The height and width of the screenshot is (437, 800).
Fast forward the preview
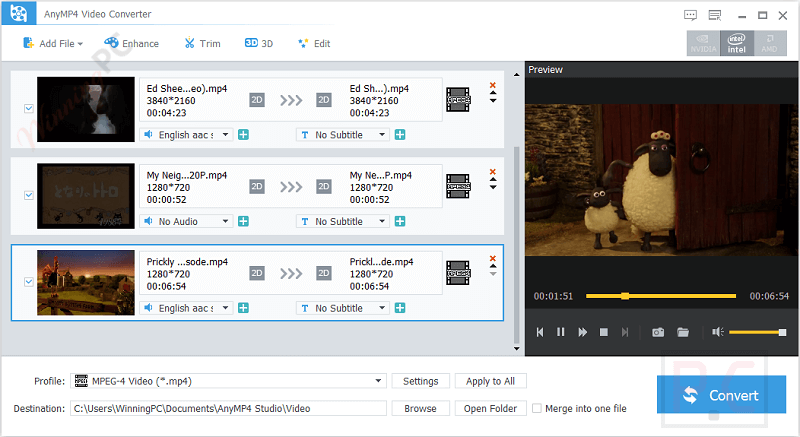pos(582,332)
